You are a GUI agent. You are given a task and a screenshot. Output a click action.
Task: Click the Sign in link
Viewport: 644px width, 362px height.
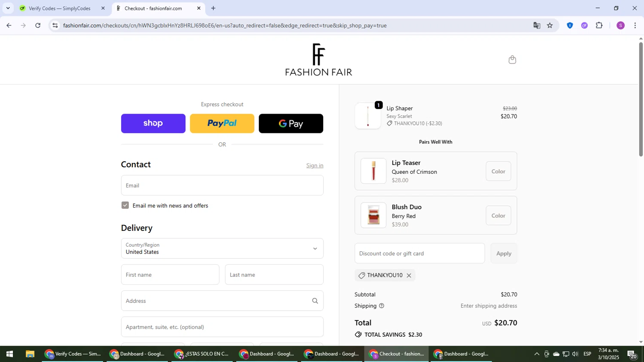(x=315, y=166)
